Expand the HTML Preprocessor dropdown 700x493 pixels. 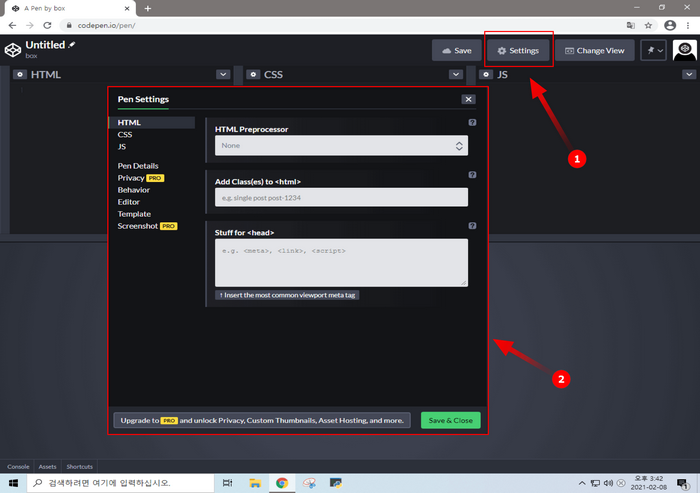pyautogui.click(x=341, y=146)
